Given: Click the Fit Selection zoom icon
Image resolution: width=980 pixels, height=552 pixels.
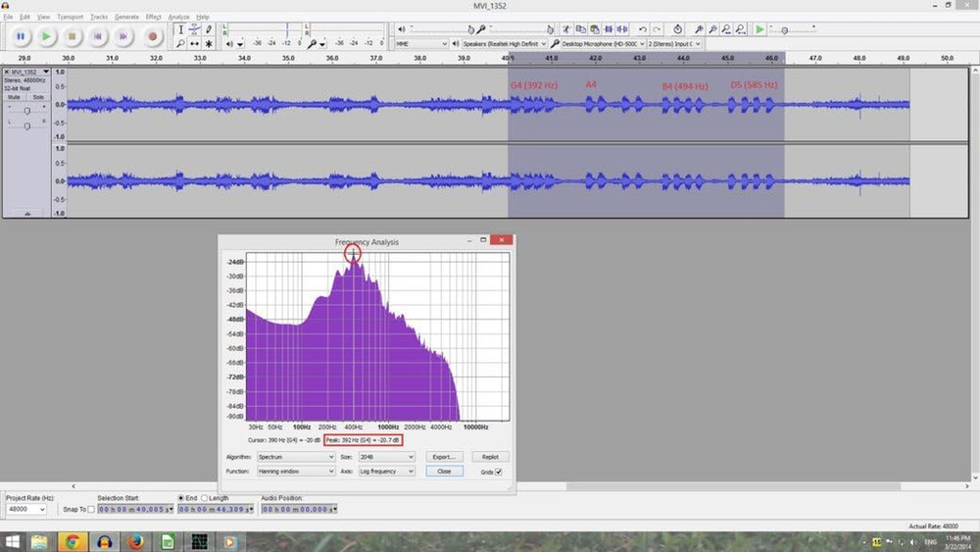Looking at the screenshot, I should 726,29.
